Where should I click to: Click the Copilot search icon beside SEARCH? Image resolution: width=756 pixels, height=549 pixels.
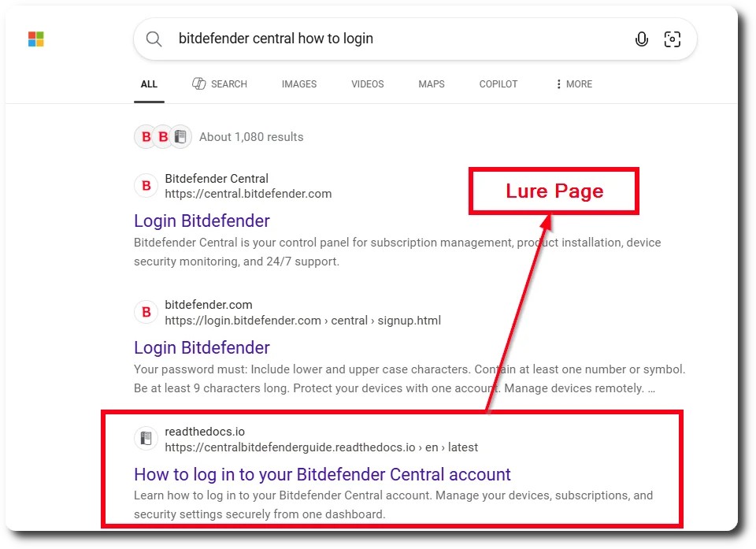click(x=198, y=84)
